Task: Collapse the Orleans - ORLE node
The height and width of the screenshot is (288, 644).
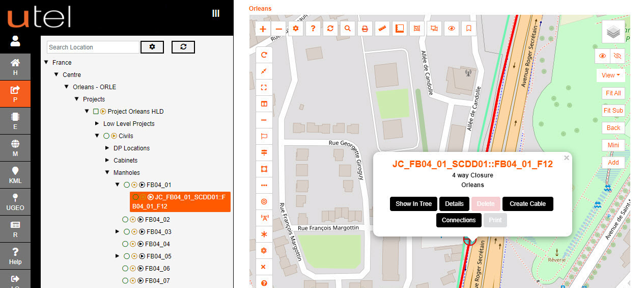Action: (x=67, y=87)
